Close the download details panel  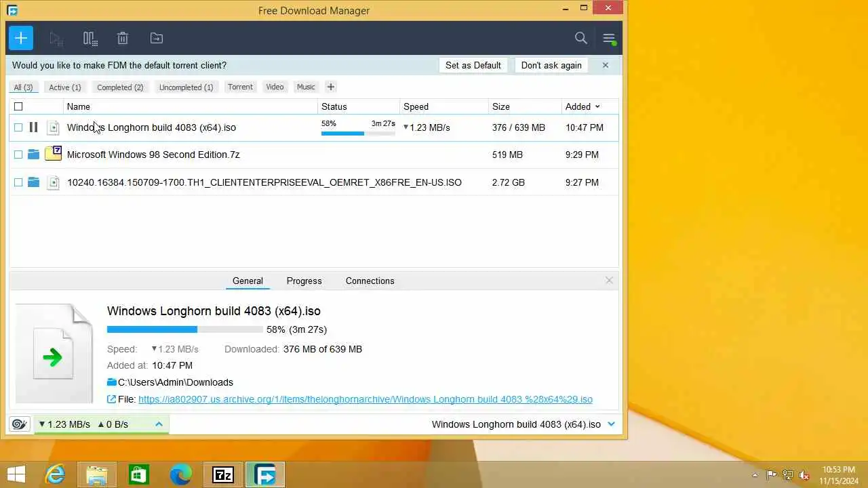click(609, 281)
